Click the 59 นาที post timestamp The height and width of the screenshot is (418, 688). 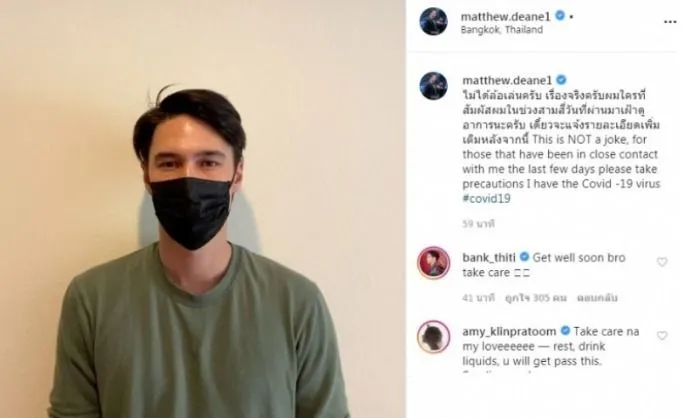478,224
